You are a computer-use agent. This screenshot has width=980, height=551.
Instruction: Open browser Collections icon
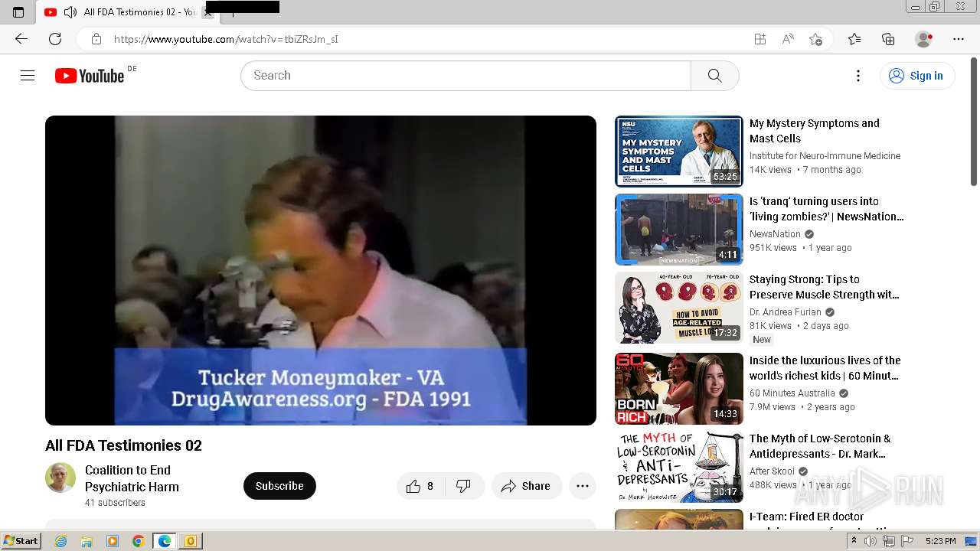888,39
